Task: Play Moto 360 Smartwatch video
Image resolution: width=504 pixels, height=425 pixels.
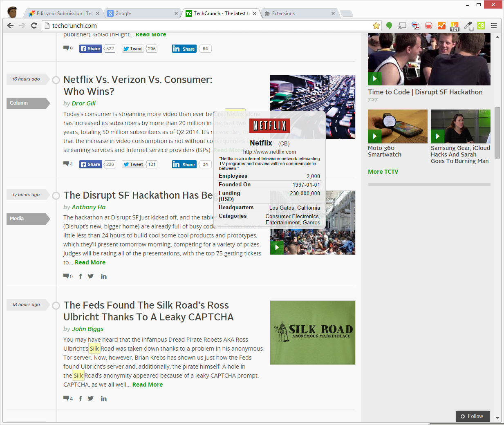Action: [x=374, y=136]
